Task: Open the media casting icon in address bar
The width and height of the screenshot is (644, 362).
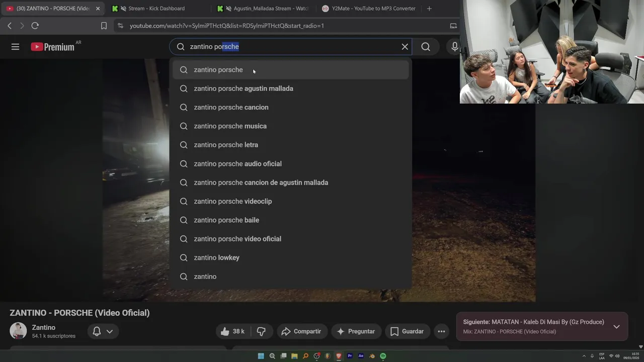Action: click(453, 26)
